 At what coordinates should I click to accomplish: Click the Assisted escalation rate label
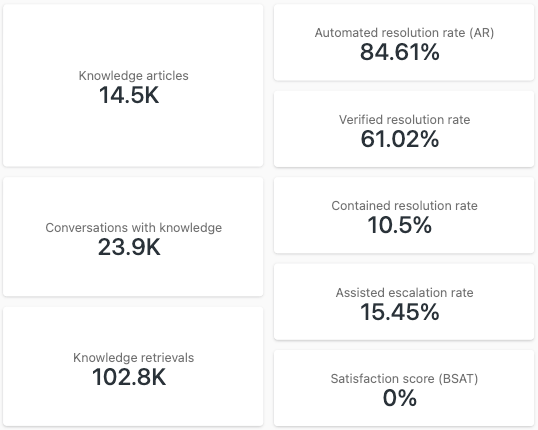click(x=405, y=292)
